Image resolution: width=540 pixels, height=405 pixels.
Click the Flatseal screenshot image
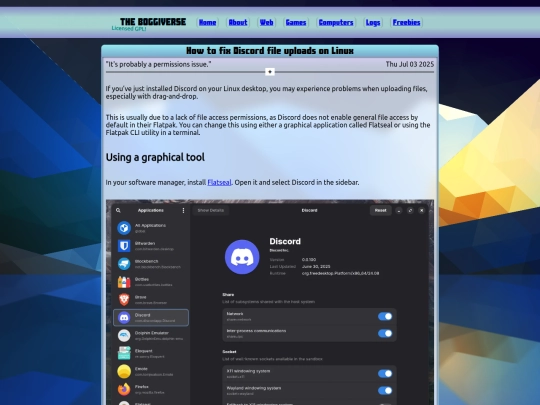coord(270,302)
